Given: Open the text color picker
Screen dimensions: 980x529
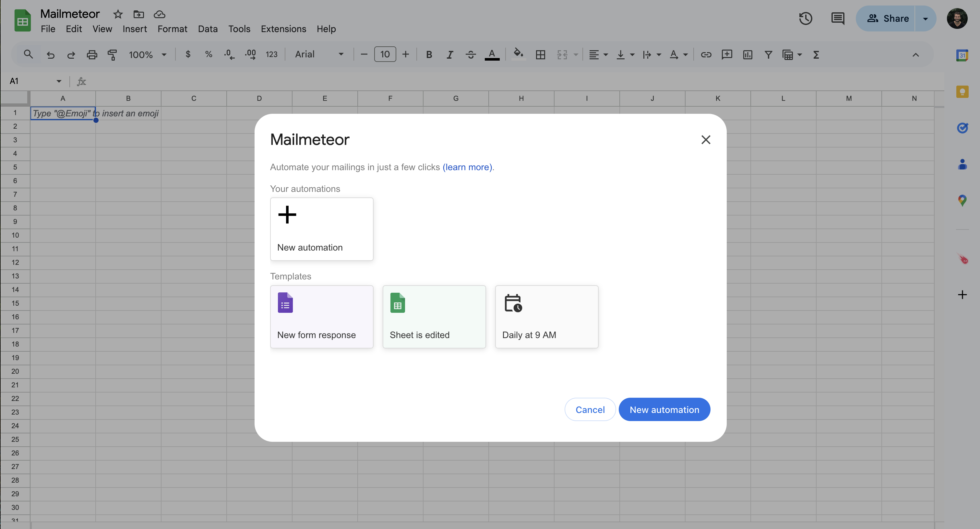Looking at the screenshot, I should (x=492, y=55).
